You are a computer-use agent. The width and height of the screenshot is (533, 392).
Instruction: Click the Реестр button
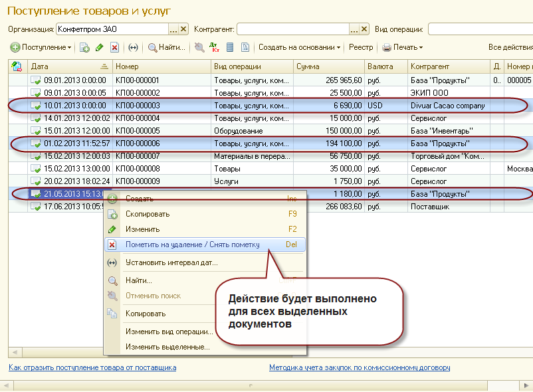[x=361, y=47]
